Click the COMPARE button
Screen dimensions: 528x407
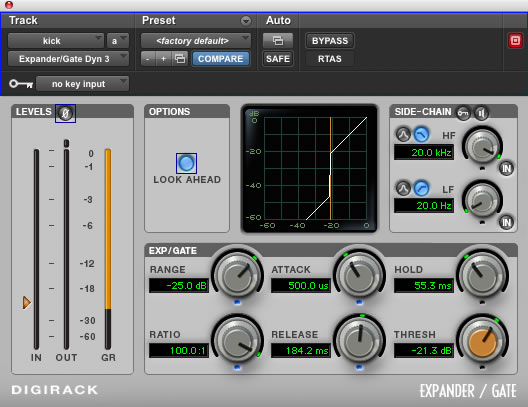click(221, 59)
